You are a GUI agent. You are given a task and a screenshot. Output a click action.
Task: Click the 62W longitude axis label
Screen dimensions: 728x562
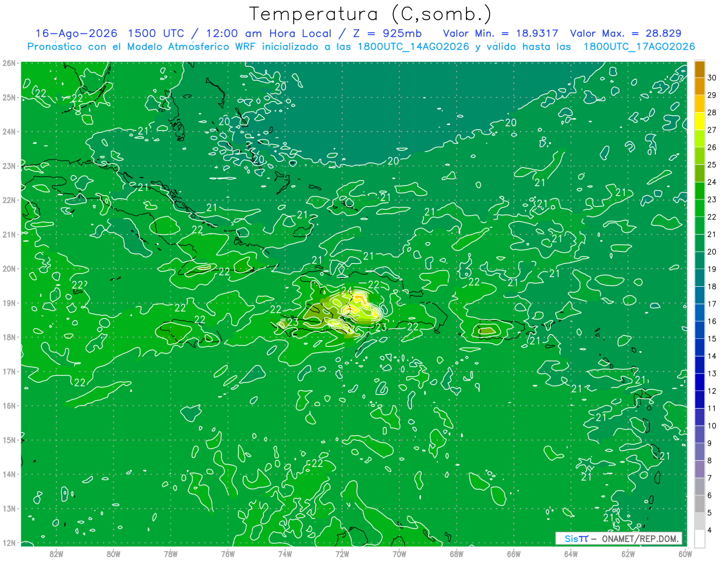coord(628,553)
